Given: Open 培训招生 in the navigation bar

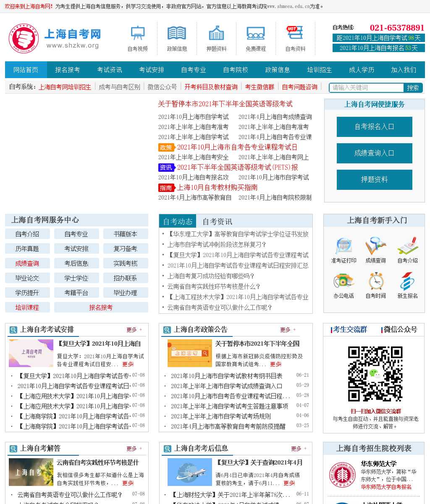Looking at the screenshot, I should click(320, 70).
